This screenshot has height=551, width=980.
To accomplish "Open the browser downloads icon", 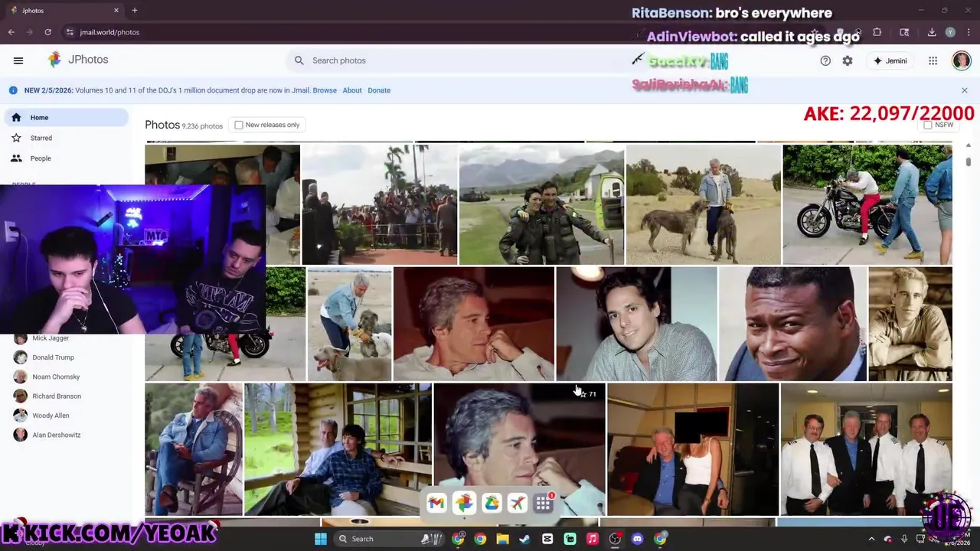I will click(x=932, y=32).
